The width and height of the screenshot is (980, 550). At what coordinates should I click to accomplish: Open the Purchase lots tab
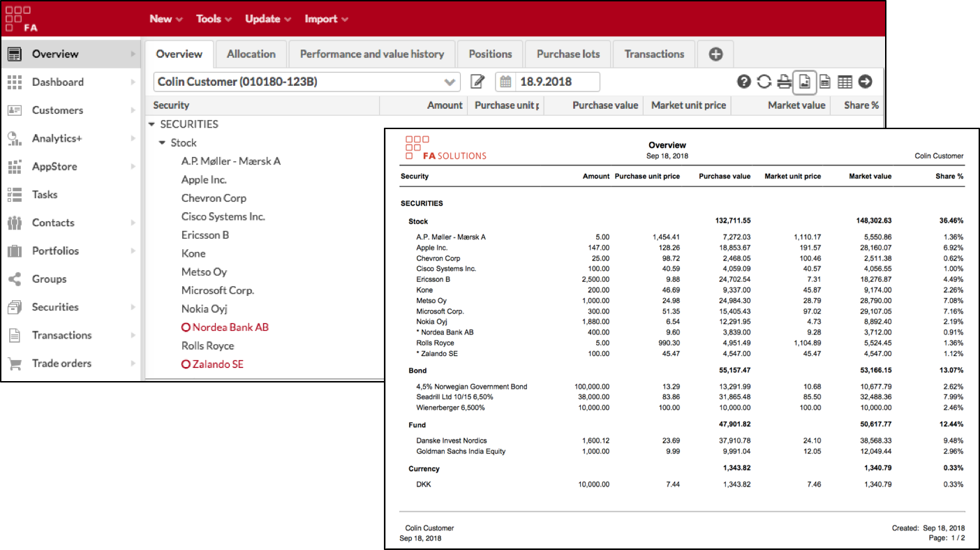tap(568, 54)
